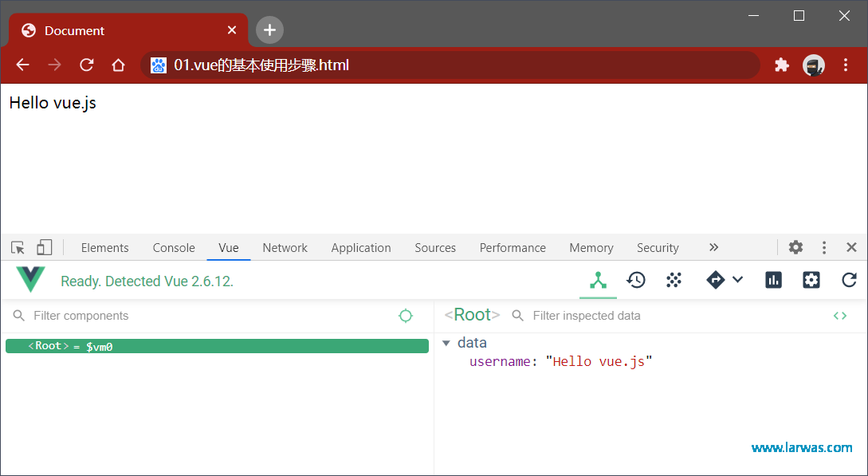Image resolution: width=868 pixels, height=476 pixels.
Task: Click the Root heading in inspector
Action: (472, 315)
